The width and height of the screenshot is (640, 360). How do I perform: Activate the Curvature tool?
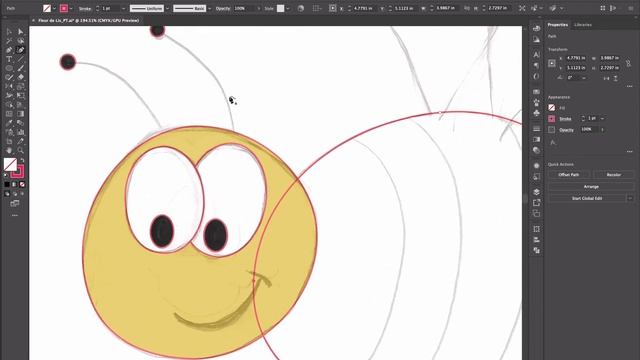tap(20, 50)
